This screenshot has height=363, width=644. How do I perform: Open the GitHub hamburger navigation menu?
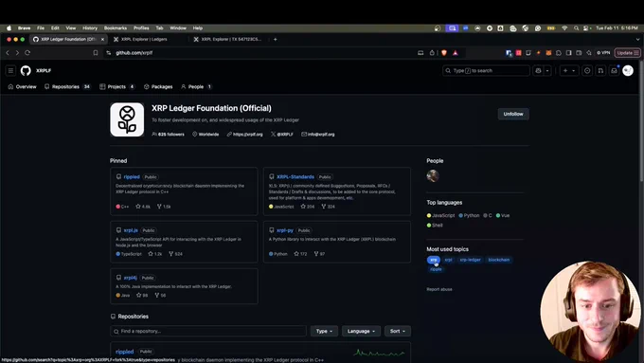point(10,71)
